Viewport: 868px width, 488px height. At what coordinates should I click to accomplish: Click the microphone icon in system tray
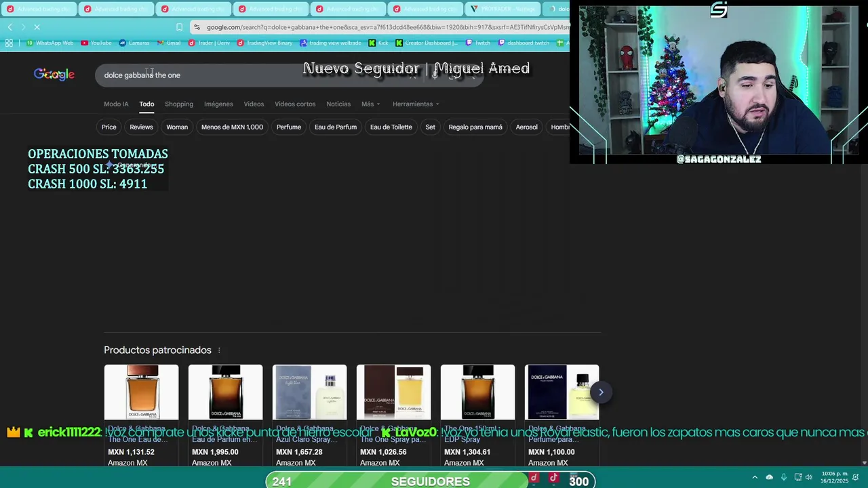pos(784,477)
